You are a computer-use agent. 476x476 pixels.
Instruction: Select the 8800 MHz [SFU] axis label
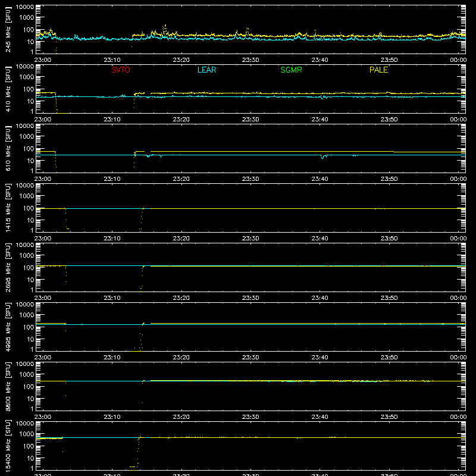pos(8,386)
